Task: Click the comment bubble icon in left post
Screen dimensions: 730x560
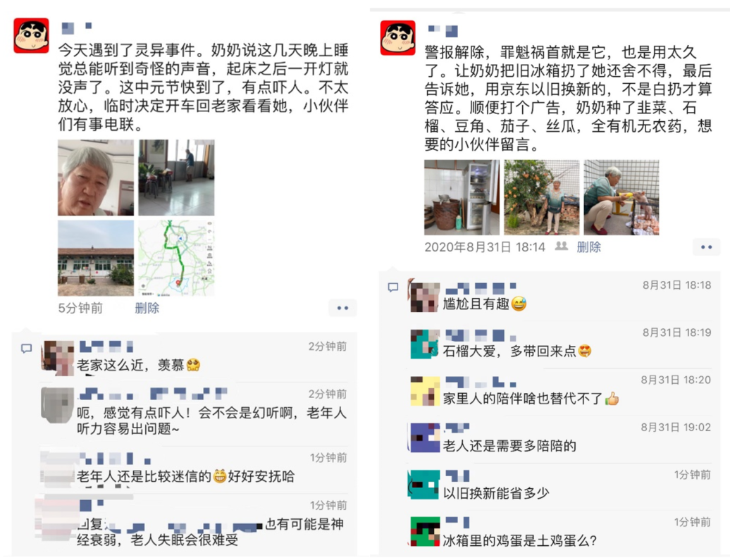Action: 27,348
